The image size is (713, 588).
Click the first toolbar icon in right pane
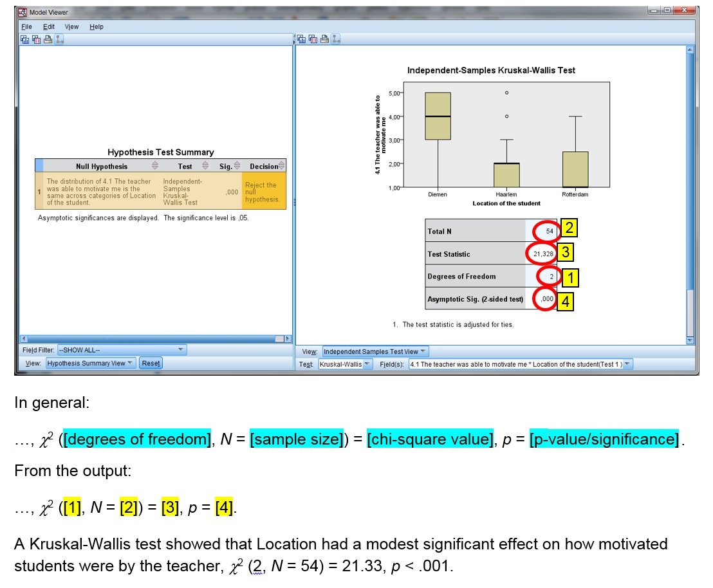302,39
